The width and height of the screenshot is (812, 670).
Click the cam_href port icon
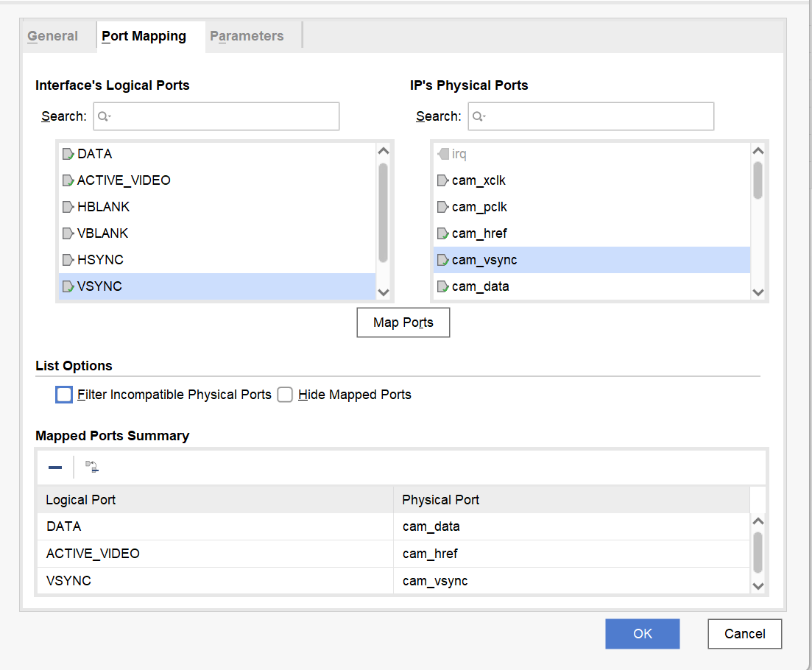coord(442,233)
